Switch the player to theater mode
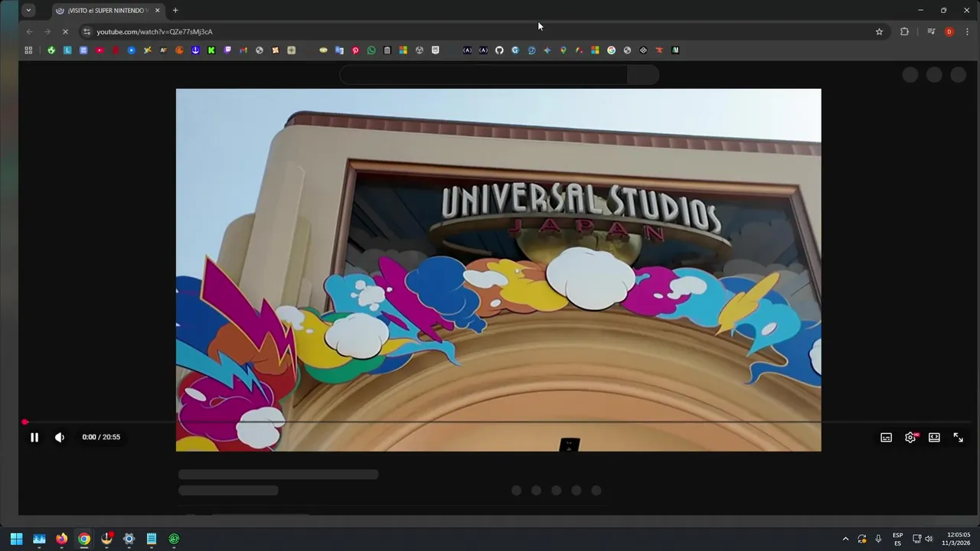The width and height of the screenshot is (980, 551). tap(934, 437)
